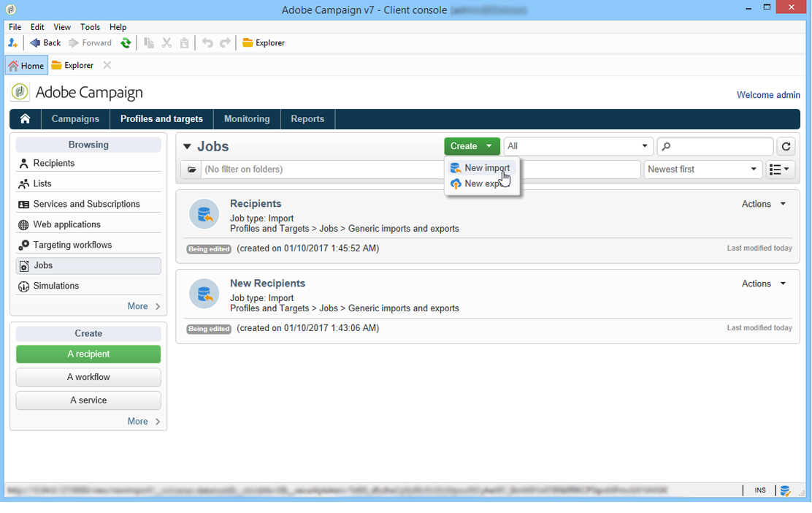Click the user connection icon in toolbar
Image resolution: width=812 pixels, height=513 pixels.
pyautogui.click(x=13, y=43)
